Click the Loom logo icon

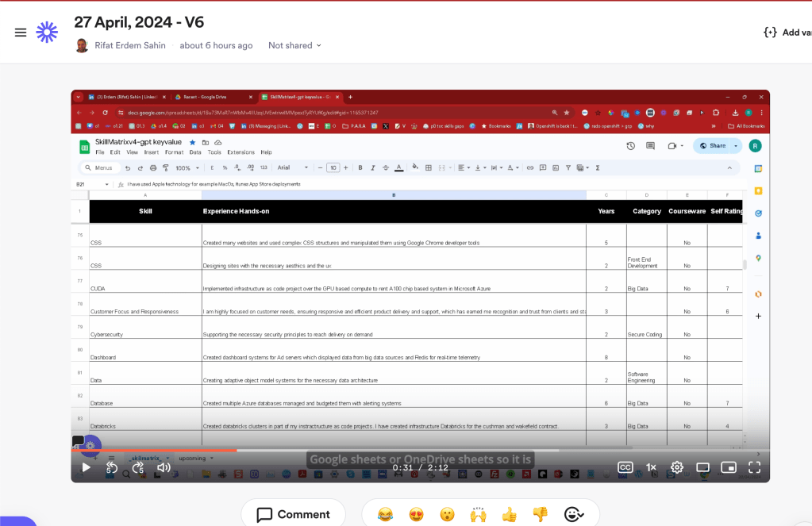(x=47, y=32)
